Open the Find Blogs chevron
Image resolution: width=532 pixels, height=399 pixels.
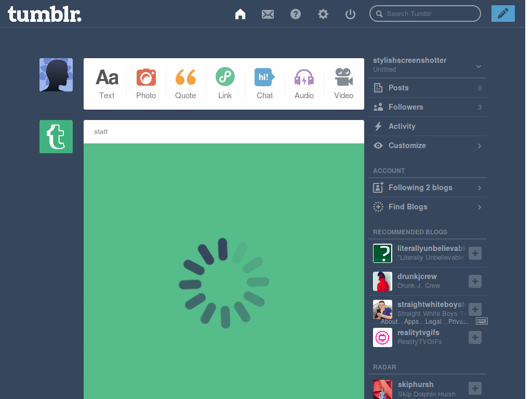(x=480, y=207)
